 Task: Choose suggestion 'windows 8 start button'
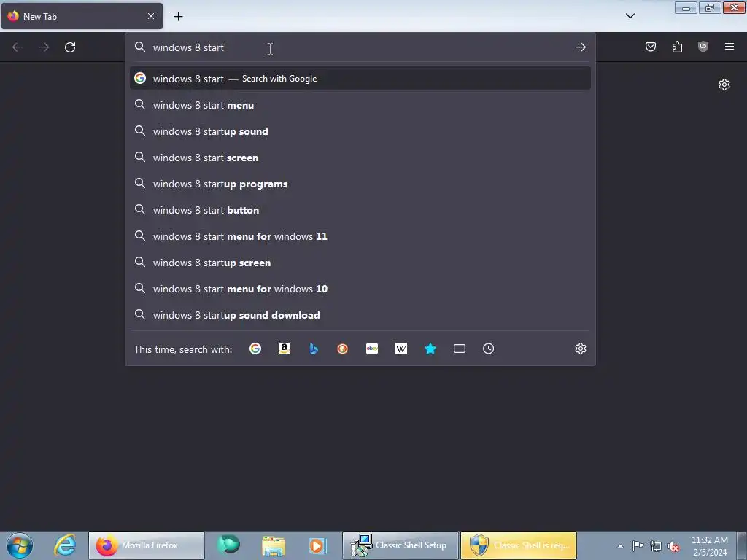click(x=360, y=209)
